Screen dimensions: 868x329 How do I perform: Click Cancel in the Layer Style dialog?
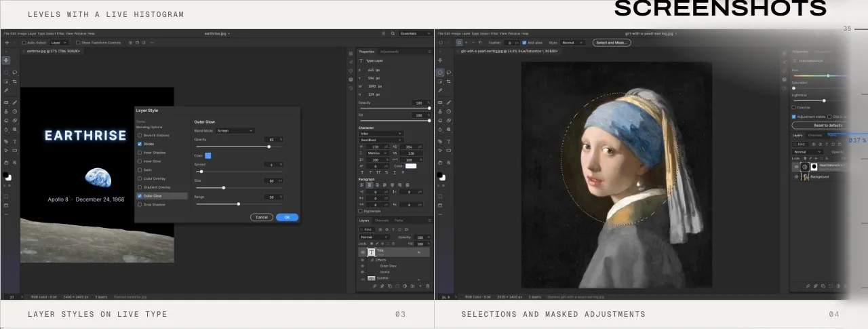[262, 217]
